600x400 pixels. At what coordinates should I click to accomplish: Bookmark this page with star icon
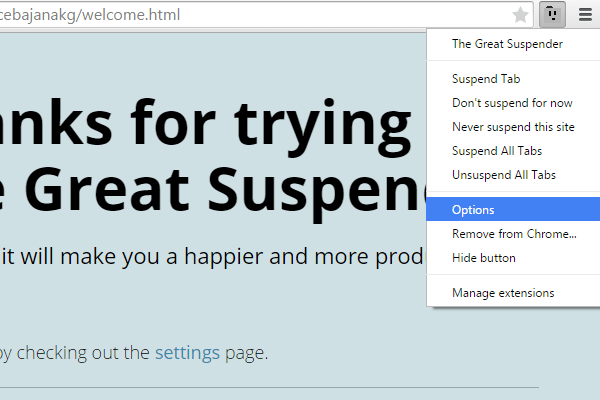520,15
